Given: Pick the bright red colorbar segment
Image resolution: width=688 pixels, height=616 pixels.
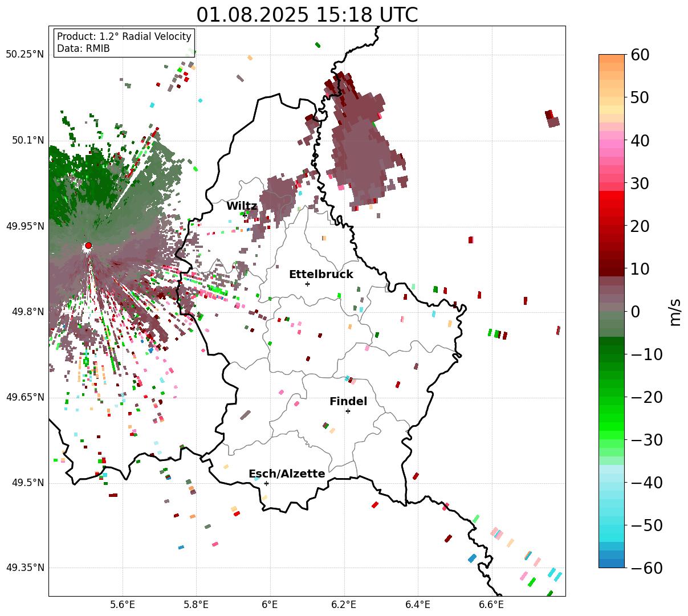Looking at the screenshot, I should pos(612,197).
